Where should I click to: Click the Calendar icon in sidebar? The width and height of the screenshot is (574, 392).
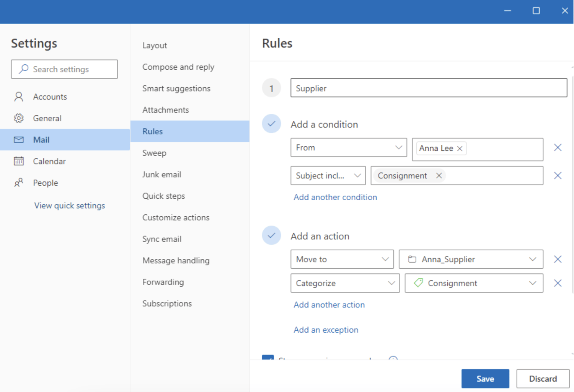(x=18, y=161)
